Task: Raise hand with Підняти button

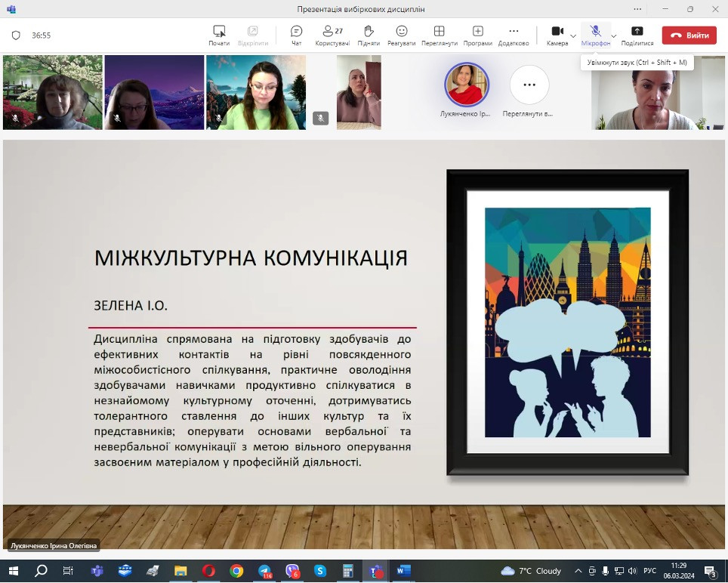Action: [x=369, y=35]
